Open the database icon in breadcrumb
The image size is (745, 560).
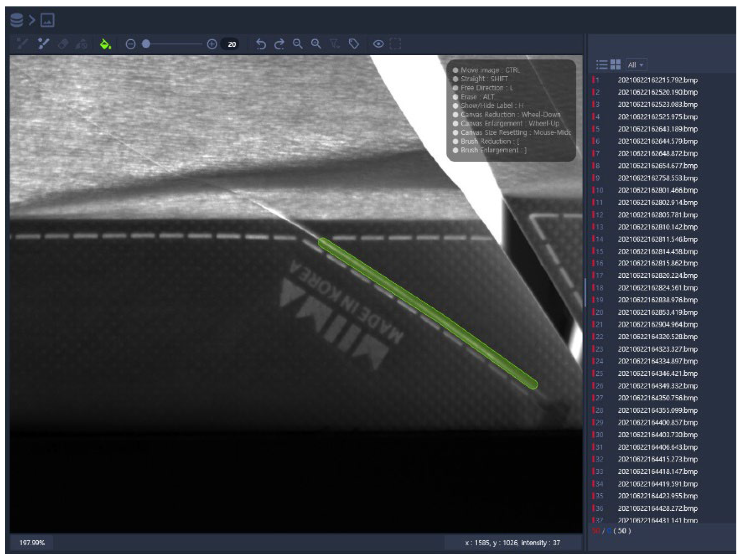(17, 20)
